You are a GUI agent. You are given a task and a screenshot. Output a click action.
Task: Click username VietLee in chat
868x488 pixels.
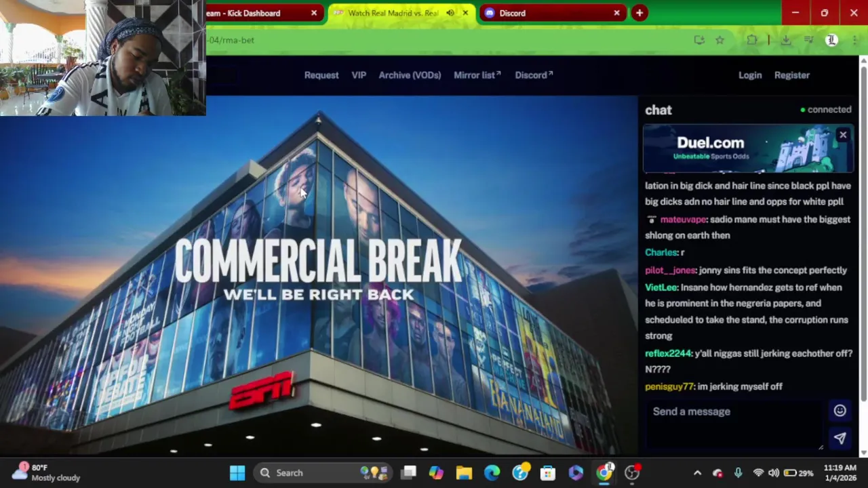(x=661, y=287)
